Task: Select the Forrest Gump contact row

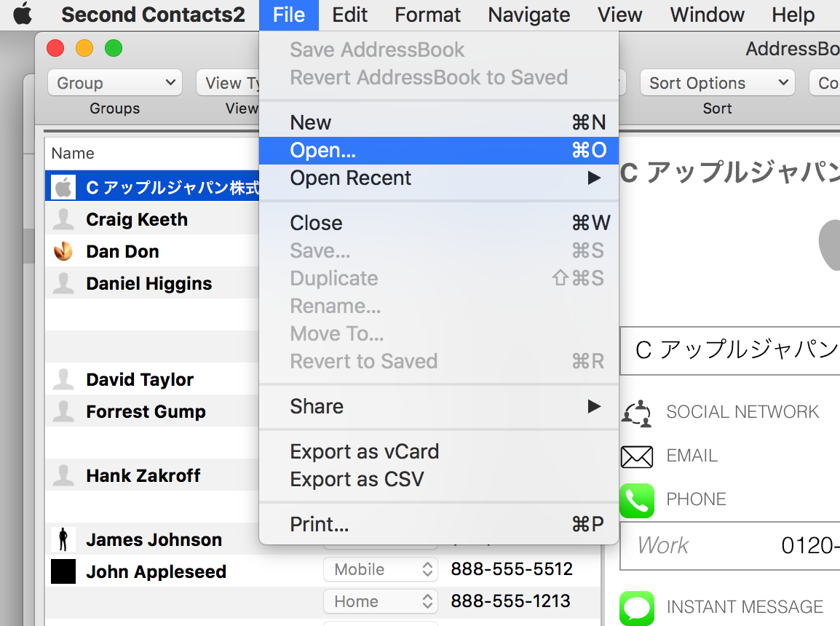Action: (x=152, y=411)
